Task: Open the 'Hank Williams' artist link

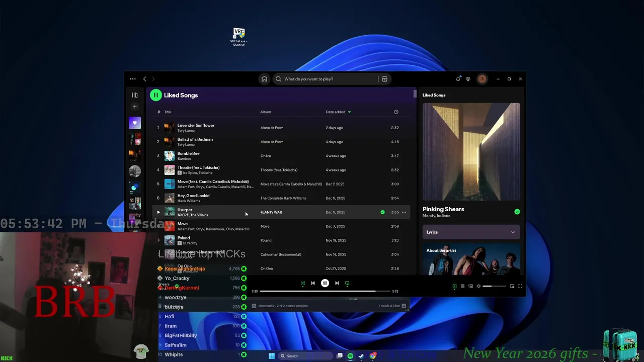Action: coord(189,201)
